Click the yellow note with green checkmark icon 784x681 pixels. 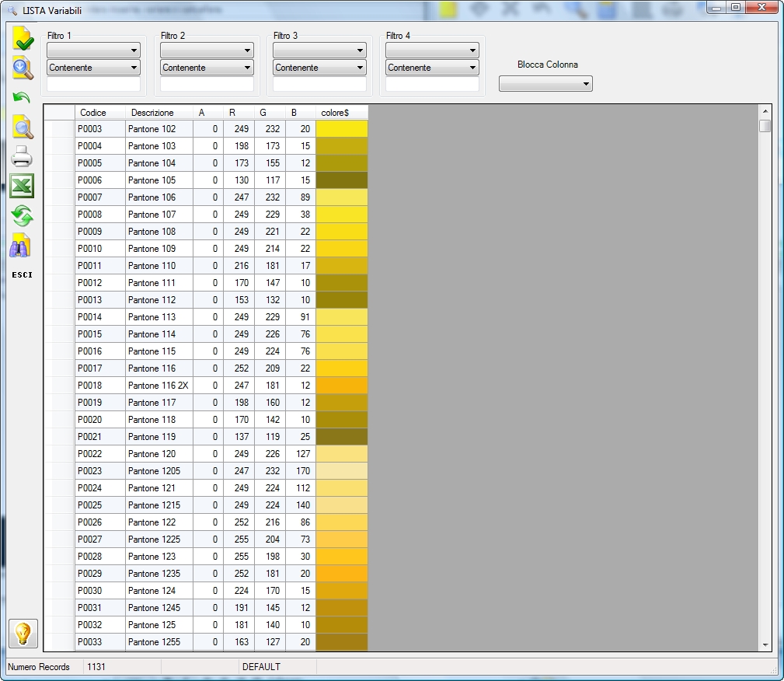coord(23,39)
